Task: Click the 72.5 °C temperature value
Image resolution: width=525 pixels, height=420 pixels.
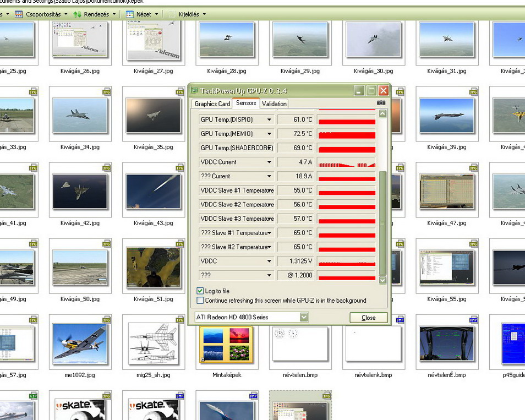Action: pos(303,134)
